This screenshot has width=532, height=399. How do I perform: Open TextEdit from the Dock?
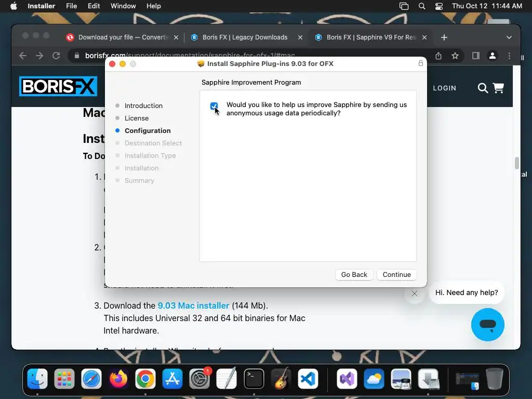coord(227,379)
